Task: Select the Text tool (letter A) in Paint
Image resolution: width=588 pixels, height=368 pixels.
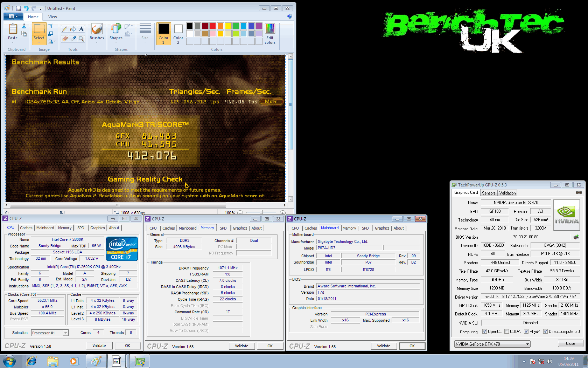Action: coord(81,29)
